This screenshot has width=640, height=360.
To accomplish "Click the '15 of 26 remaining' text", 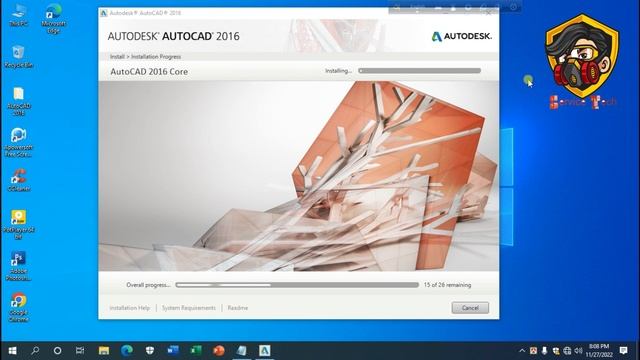I will (447, 285).
